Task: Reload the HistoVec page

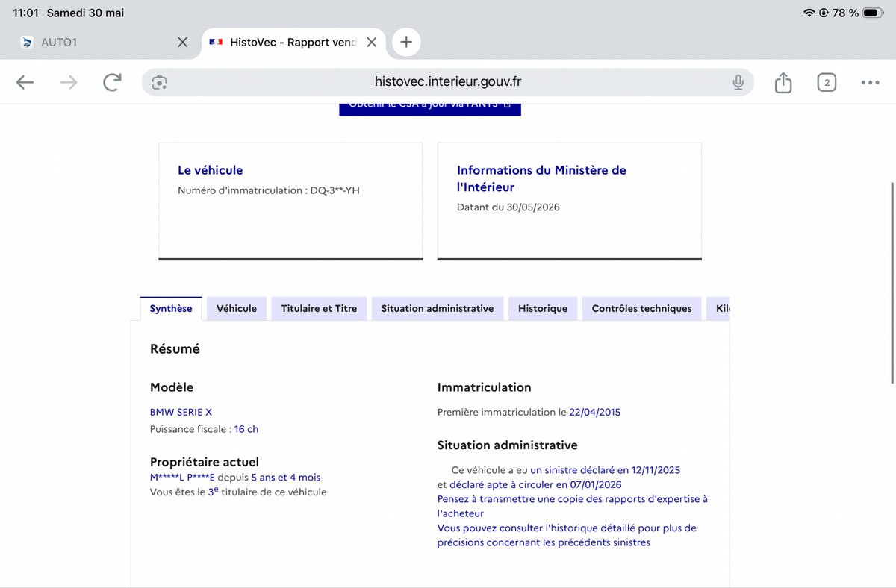Action: 112,82
